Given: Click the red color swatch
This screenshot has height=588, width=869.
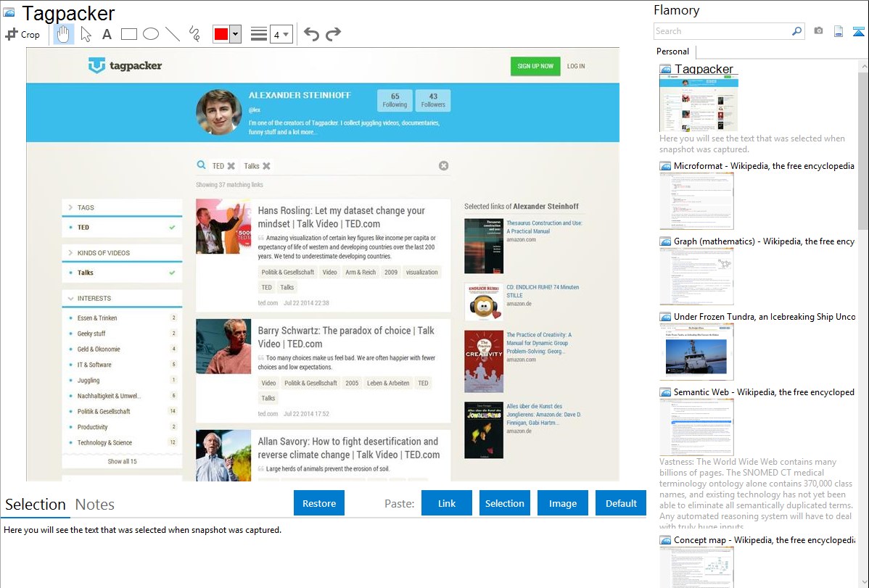Looking at the screenshot, I should coord(221,34).
